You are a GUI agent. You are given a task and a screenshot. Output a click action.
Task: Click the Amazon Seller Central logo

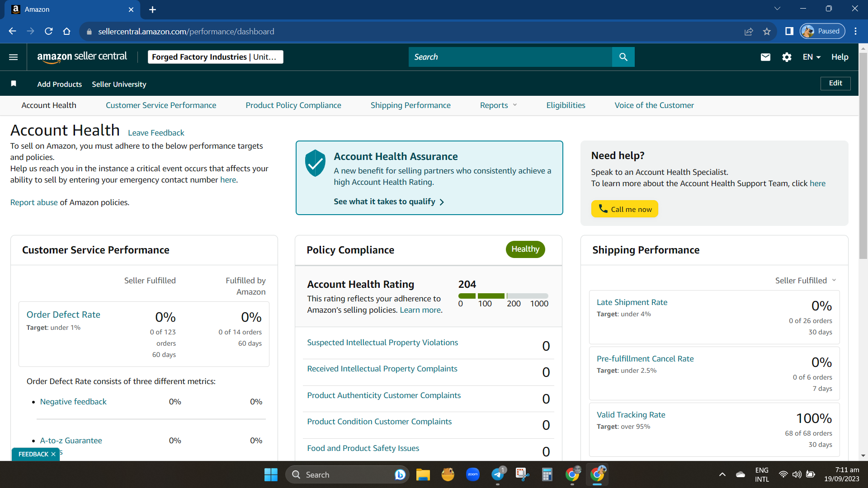[x=82, y=57]
